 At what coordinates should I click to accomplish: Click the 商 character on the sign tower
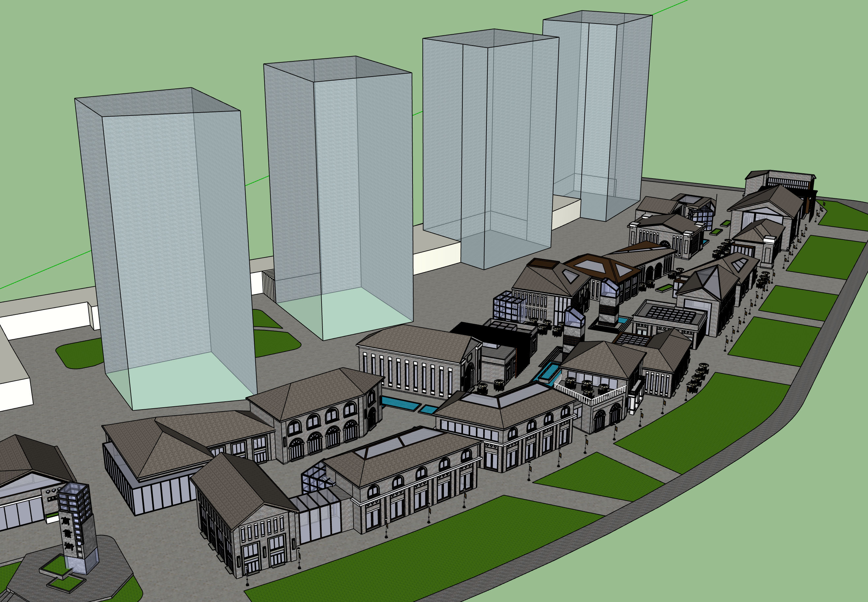[x=66, y=521]
